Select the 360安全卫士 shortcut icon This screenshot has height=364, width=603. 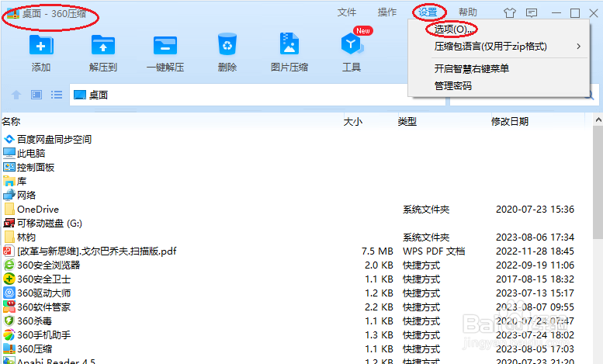click(x=9, y=279)
